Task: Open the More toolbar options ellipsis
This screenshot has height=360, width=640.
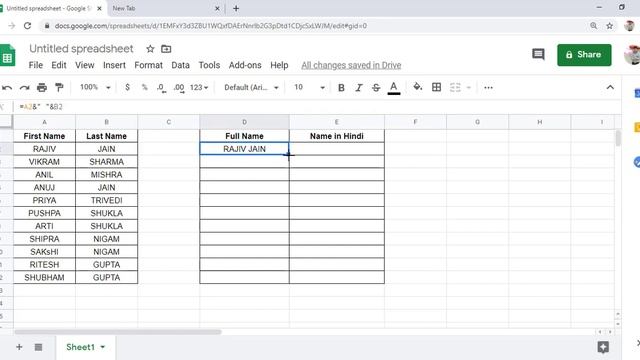Action: (x=488, y=87)
